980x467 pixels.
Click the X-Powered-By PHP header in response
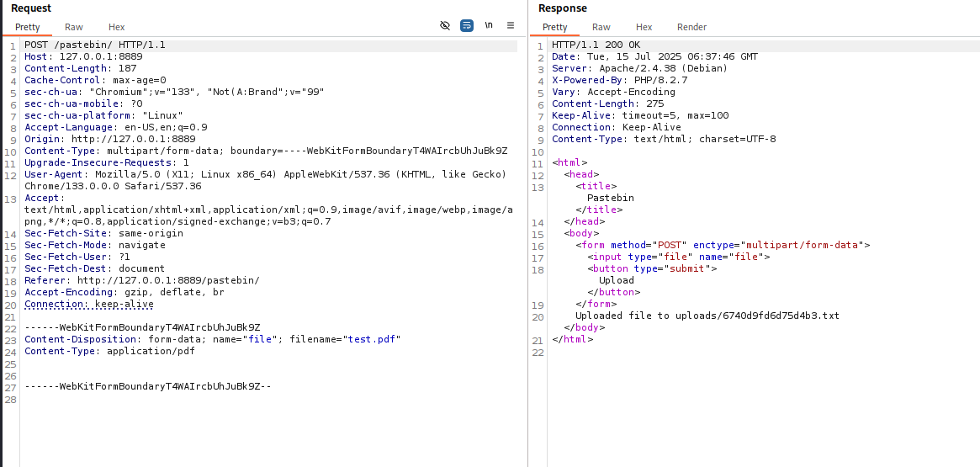pyautogui.click(x=619, y=80)
